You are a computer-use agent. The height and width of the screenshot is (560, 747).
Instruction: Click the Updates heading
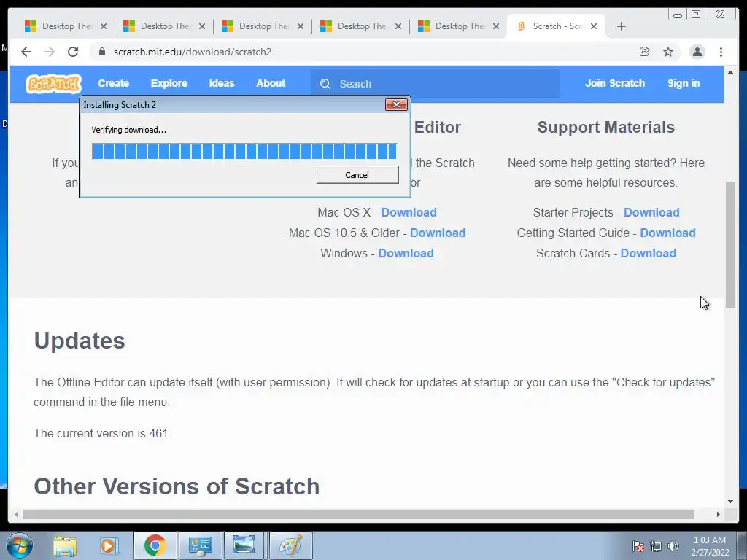(x=80, y=341)
